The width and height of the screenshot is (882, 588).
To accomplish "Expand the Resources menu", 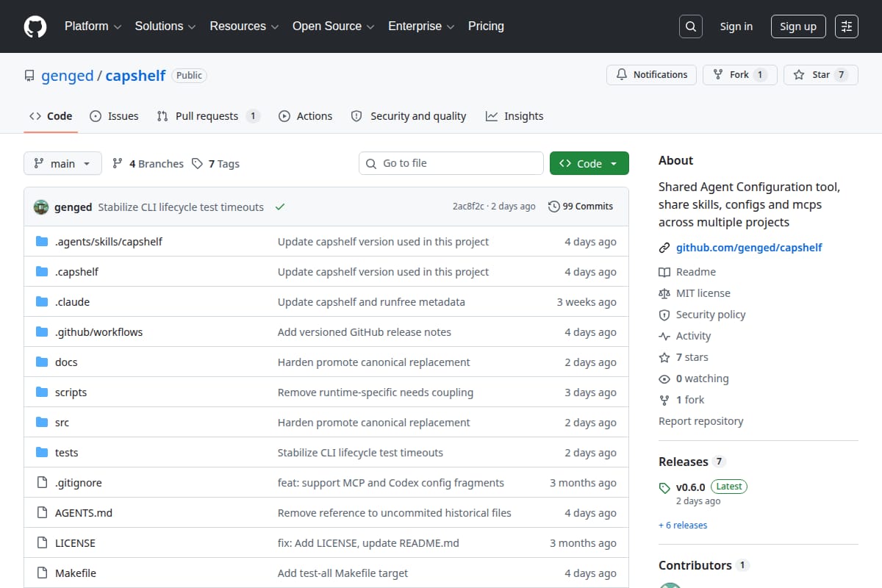I will (244, 26).
